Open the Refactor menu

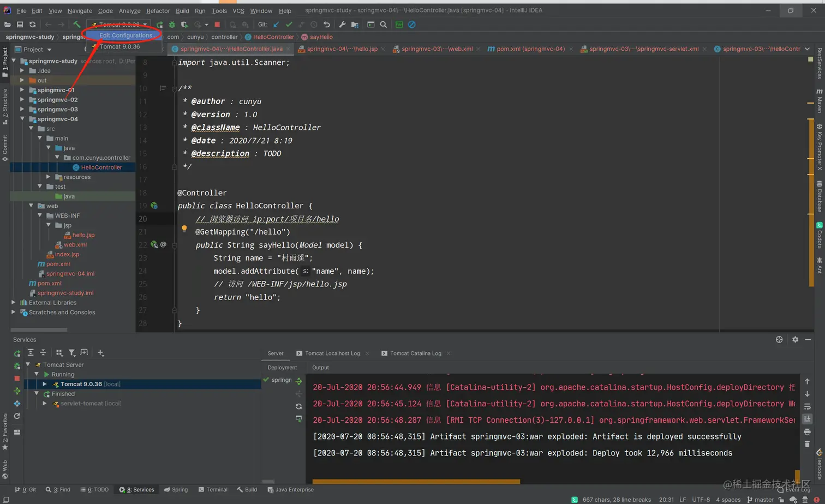[158, 10]
